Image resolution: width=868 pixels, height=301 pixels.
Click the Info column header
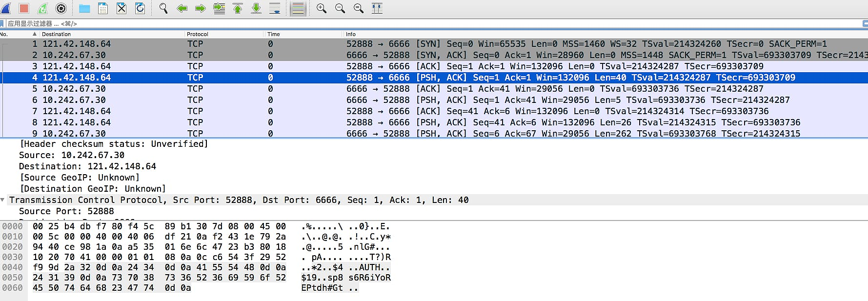(351, 34)
